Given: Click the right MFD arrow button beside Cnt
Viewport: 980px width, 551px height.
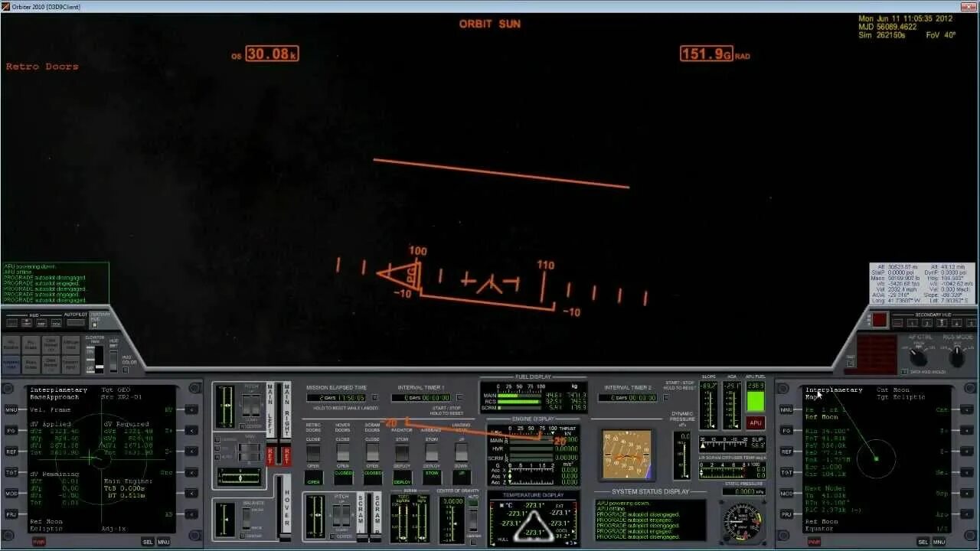Looking at the screenshot, I should click(x=966, y=410).
